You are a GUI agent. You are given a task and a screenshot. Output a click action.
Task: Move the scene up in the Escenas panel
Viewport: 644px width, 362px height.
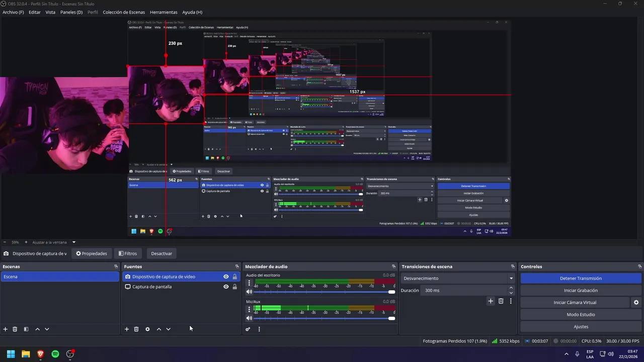point(37,329)
